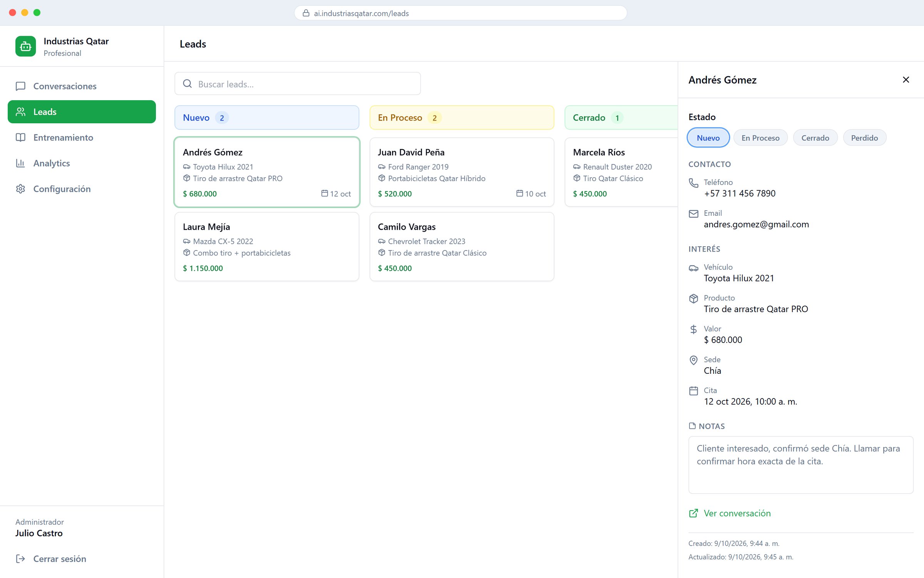The height and width of the screenshot is (578, 924).
Task: Click the Cerrar sesión logout icon
Action: [x=20, y=559]
